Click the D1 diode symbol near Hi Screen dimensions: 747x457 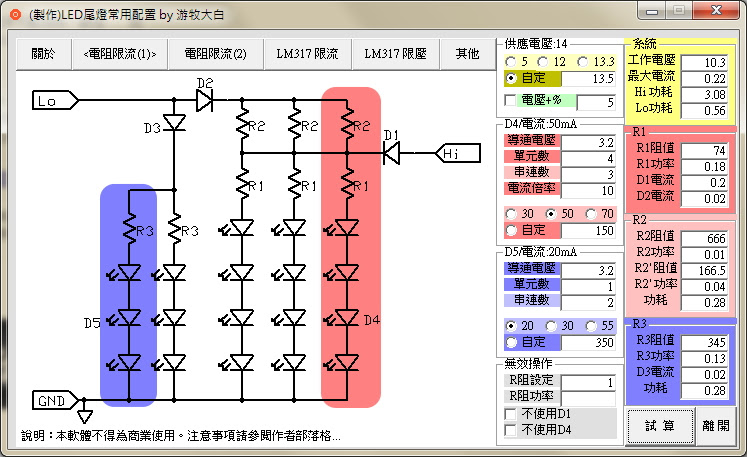pyautogui.click(x=392, y=152)
